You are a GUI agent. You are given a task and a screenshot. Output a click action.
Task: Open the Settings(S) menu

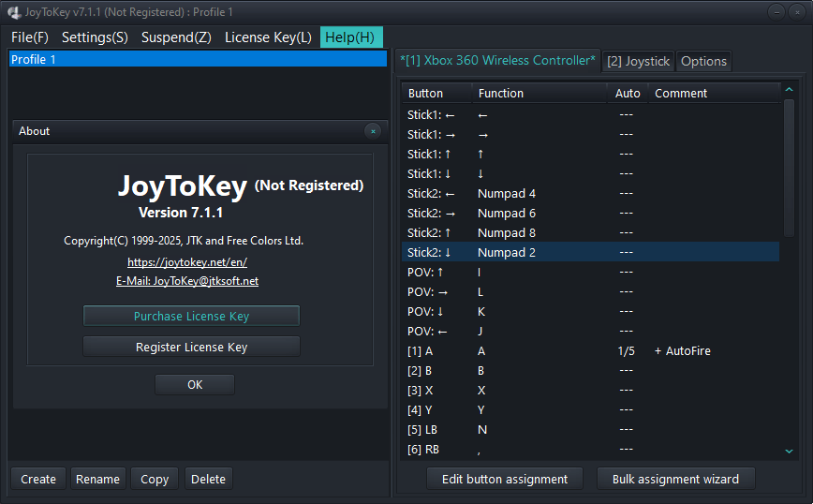point(95,37)
